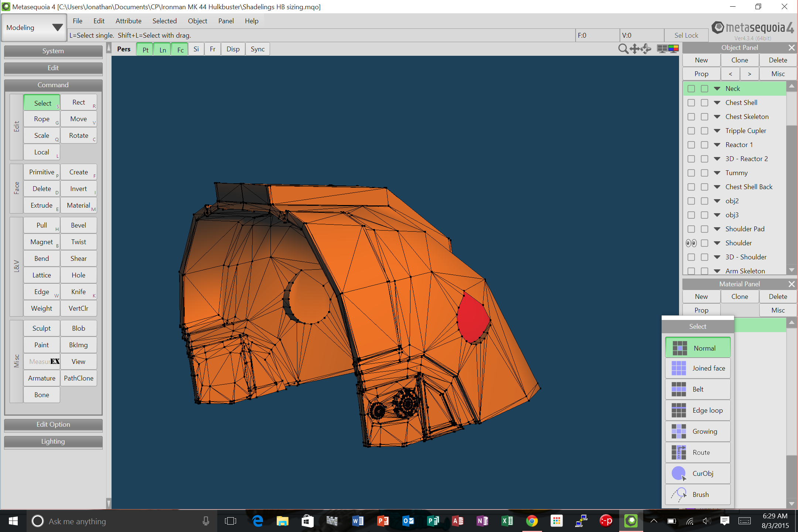Open Access from taskbar
This screenshot has width=798, height=532.
[x=457, y=521]
